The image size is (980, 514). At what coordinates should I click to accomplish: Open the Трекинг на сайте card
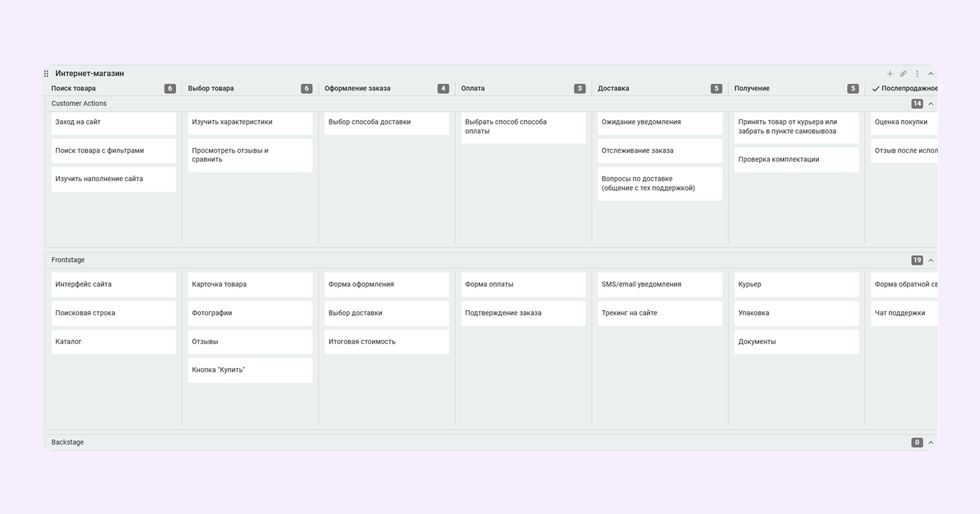pyautogui.click(x=660, y=313)
